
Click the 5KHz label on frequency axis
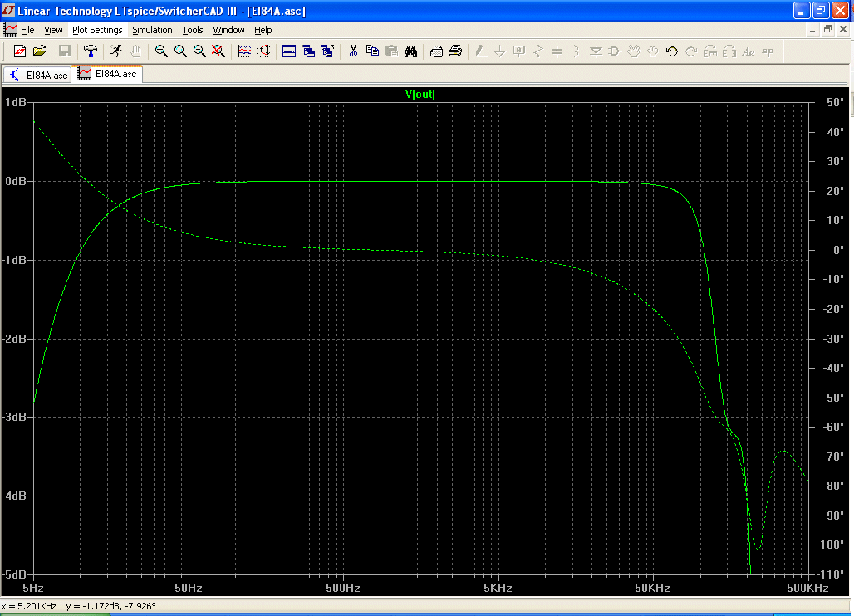(498, 589)
